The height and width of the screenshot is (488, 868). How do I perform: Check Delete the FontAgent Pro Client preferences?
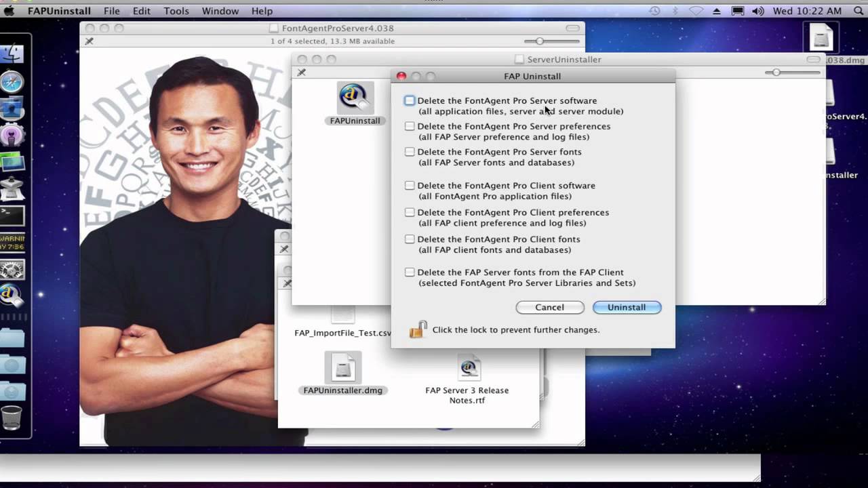[410, 212]
